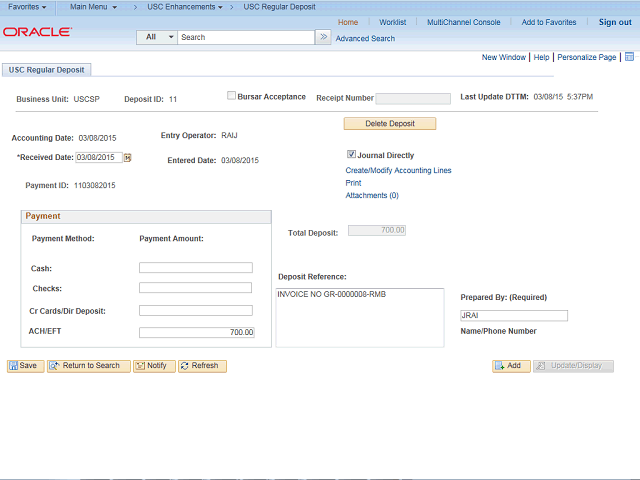The width and height of the screenshot is (640, 480).
Task: Click the ACH/EFT amount input field
Action: tap(197, 332)
